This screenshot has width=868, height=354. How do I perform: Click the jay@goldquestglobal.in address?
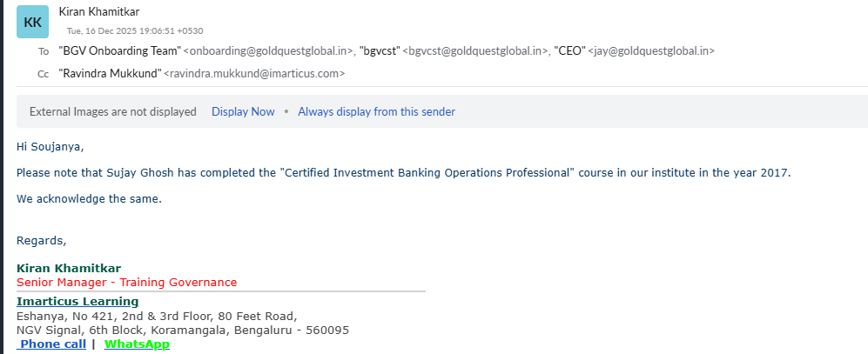(651, 51)
